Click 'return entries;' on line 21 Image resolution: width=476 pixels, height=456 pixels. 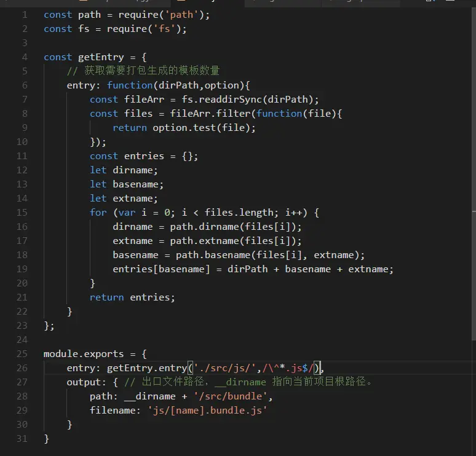132,297
